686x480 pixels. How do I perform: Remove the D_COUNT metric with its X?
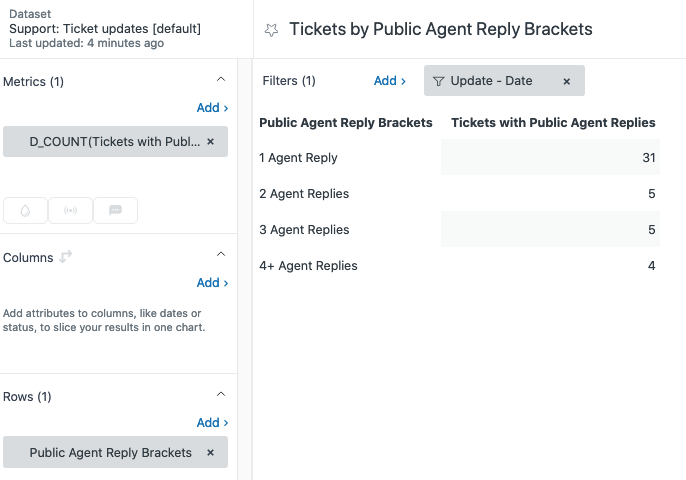210,142
